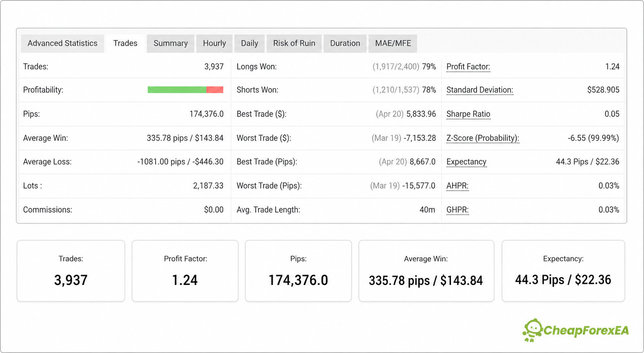This screenshot has width=644, height=353.
Task: Open the MAE/MFE tab
Action: (x=393, y=43)
